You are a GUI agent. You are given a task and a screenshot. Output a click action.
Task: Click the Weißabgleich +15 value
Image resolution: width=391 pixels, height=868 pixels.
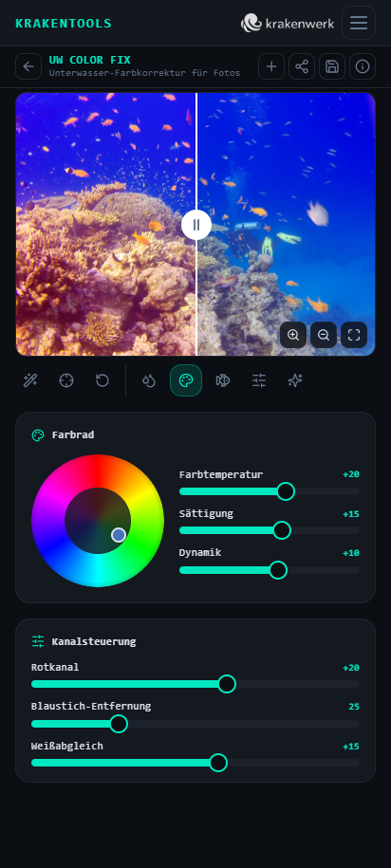[x=351, y=747]
